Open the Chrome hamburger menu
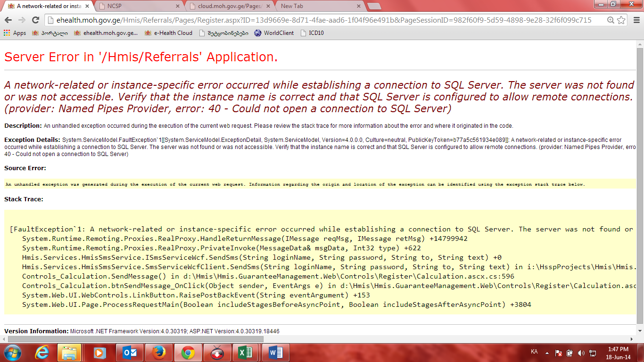This screenshot has height=362, width=644. pyautogui.click(x=636, y=20)
